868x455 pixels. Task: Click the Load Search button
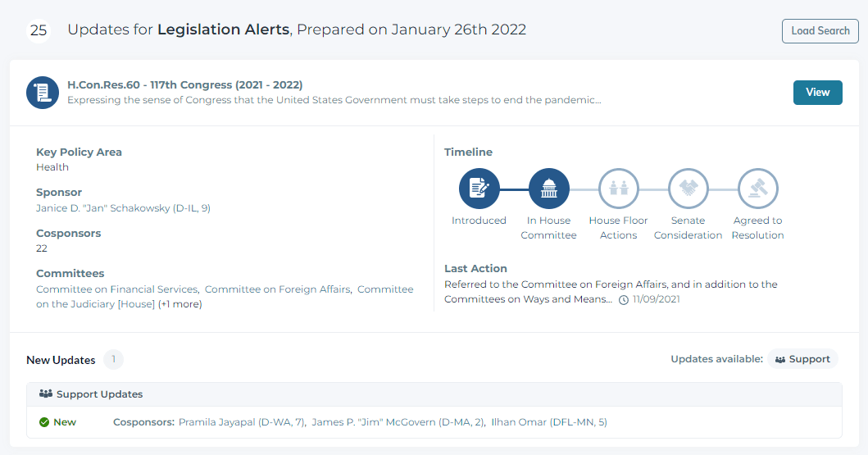820,31
